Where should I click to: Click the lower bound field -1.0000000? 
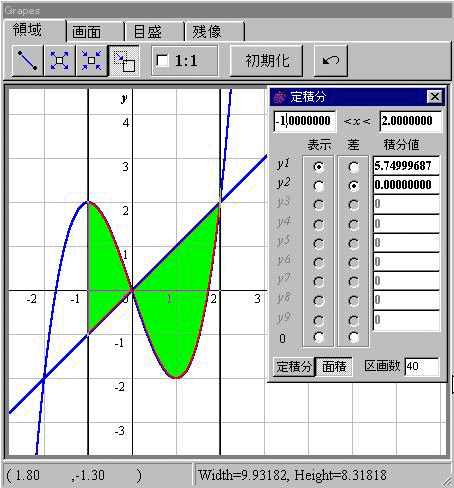pos(305,121)
